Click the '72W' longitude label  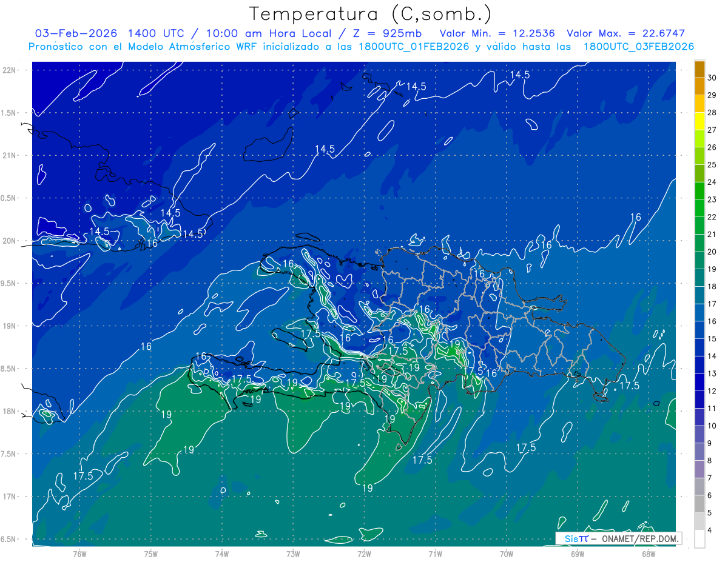click(x=364, y=554)
